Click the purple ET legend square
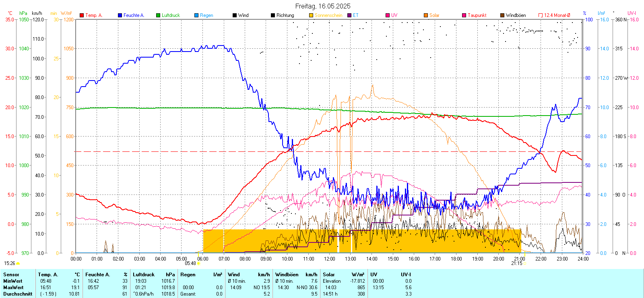The height and width of the screenshot is (298, 644). (x=349, y=15)
